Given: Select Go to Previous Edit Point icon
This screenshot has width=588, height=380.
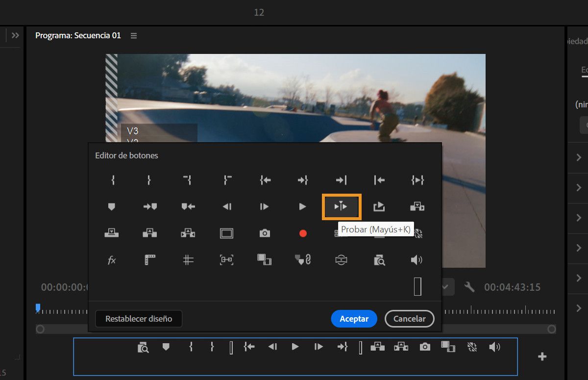Looking at the screenshot, I should 379,180.
